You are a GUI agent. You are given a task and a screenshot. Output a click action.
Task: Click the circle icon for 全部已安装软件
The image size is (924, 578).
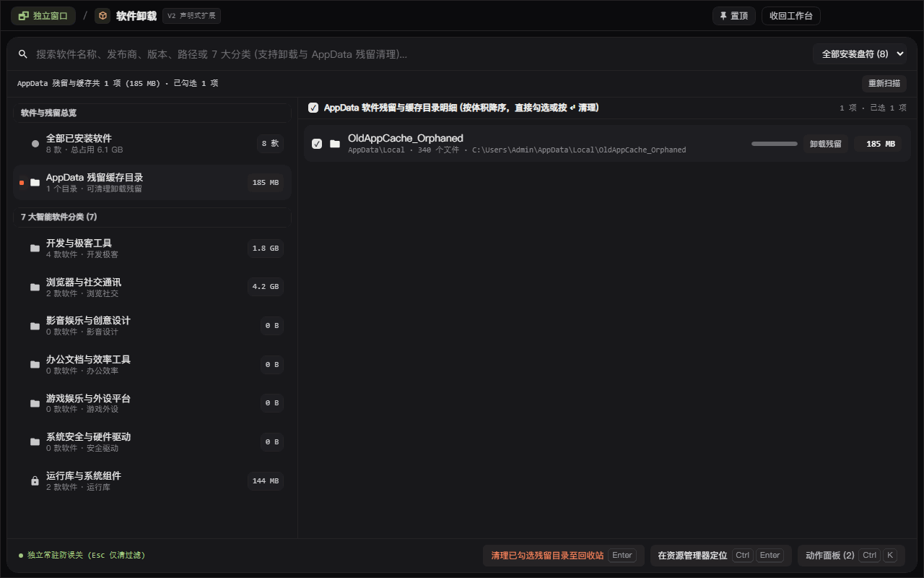(x=35, y=144)
